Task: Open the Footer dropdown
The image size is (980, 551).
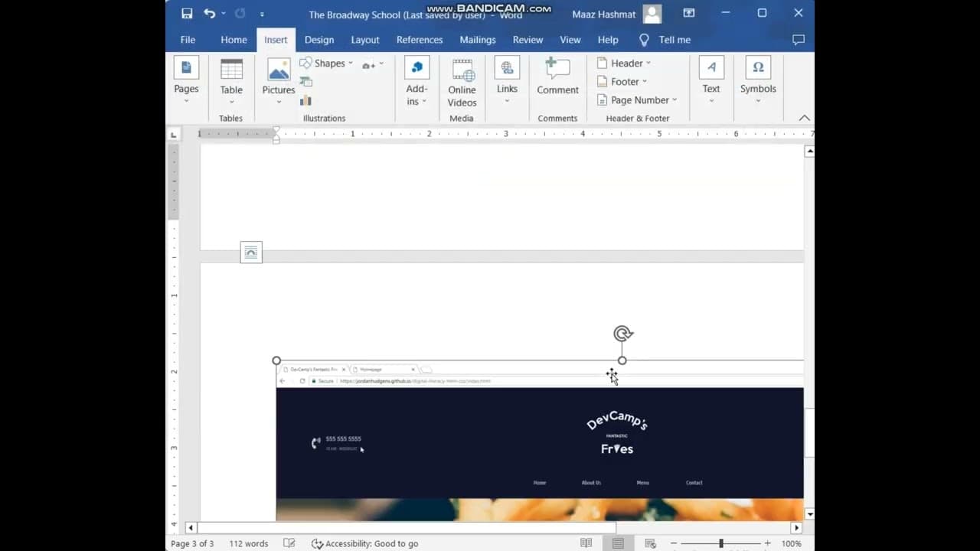Action: coord(622,82)
